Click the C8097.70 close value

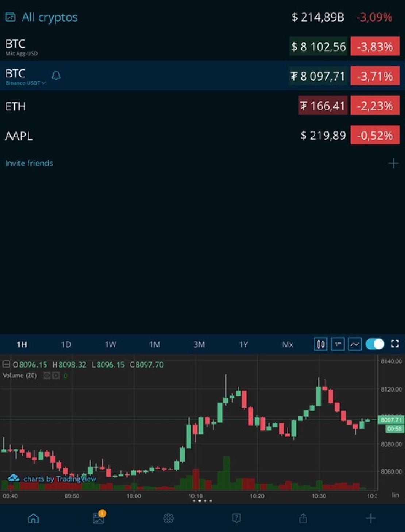tap(147, 364)
